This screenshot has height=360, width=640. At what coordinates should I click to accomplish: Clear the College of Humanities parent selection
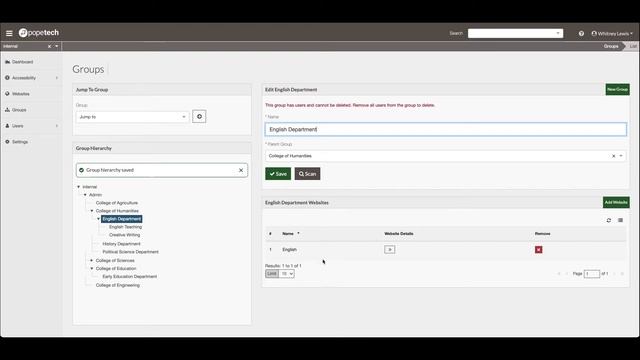click(x=613, y=156)
